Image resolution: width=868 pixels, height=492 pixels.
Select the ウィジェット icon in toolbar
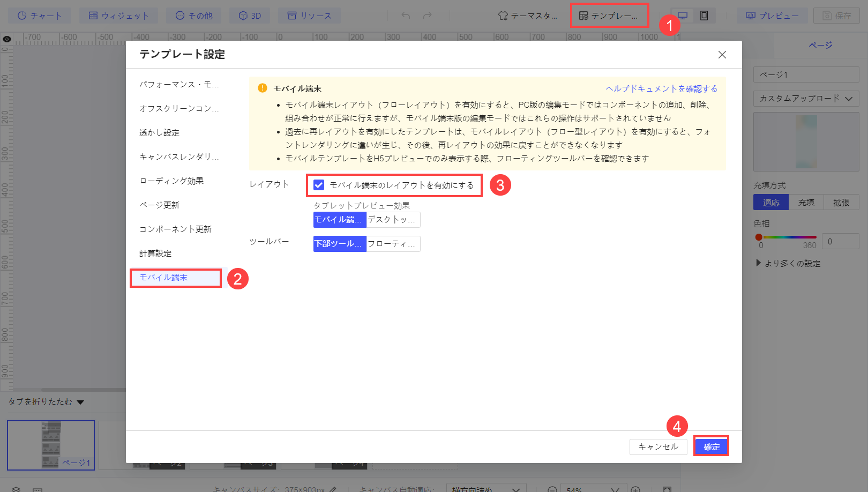[119, 15]
